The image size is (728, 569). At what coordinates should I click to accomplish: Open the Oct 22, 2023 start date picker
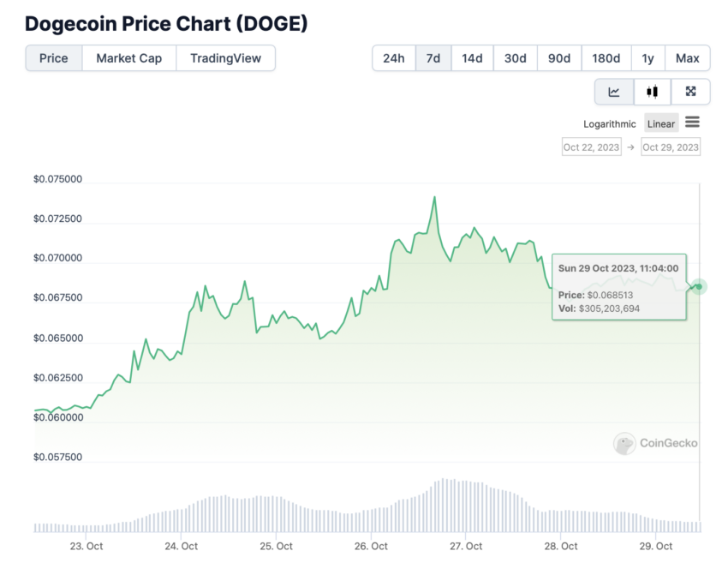(x=592, y=147)
